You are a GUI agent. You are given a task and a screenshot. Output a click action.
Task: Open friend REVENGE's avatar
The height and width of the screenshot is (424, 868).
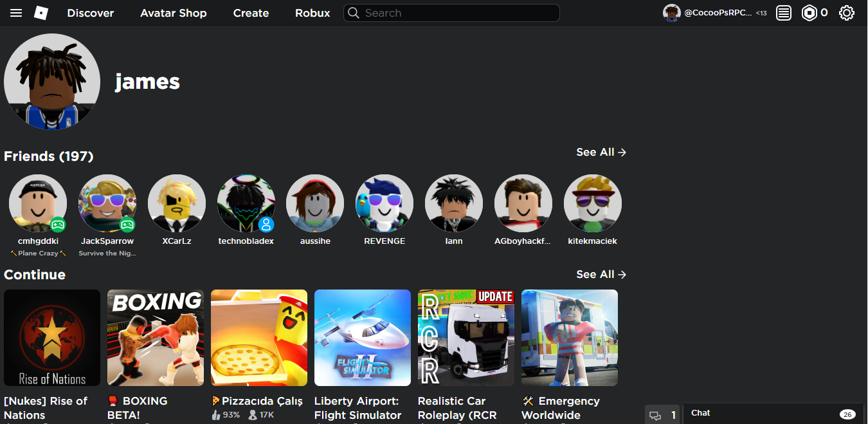tap(384, 203)
